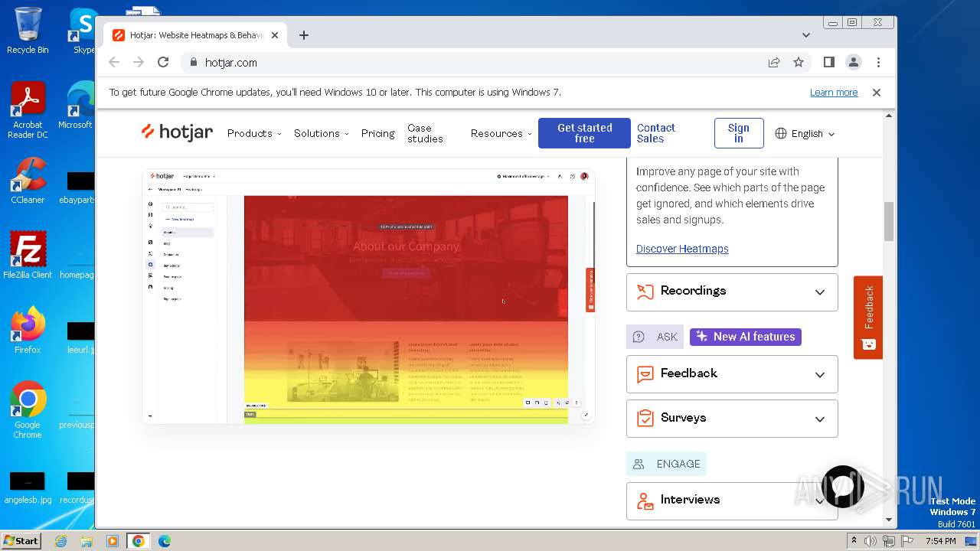980x551 pixels.
Task: Open the angelesb.jpg desktop file
Action: click(x=28, y=487)
